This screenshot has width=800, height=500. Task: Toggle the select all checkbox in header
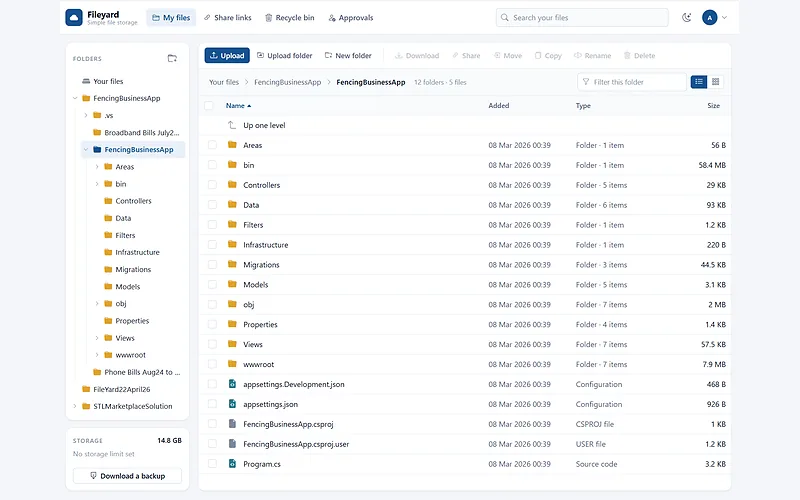(209, 106)
